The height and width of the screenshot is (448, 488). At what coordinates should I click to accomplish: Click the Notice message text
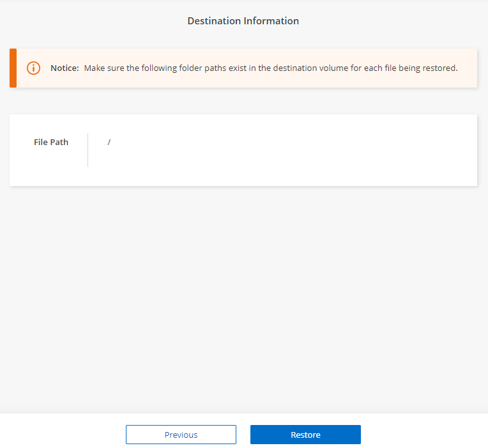(x=270, y=68)
